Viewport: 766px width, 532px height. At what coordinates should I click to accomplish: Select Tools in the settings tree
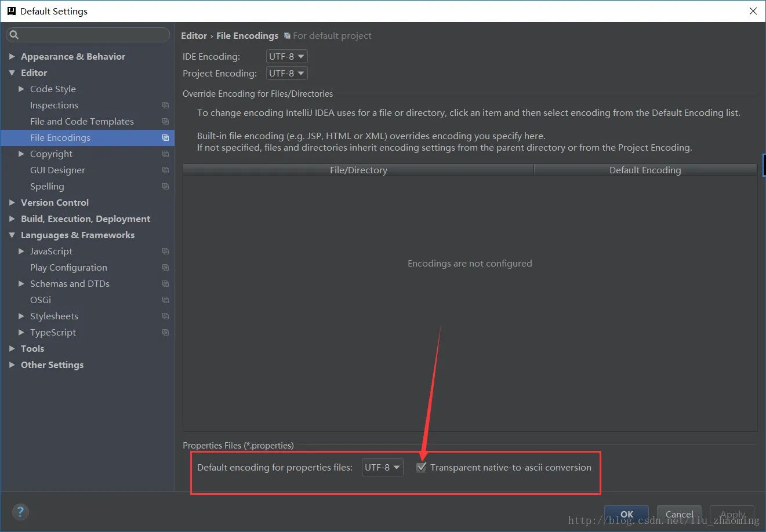[32, 349]
